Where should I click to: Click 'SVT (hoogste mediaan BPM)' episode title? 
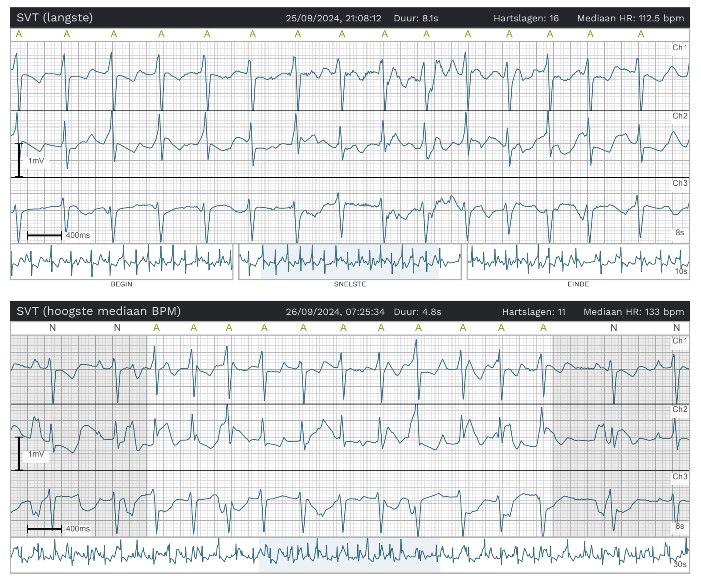tap(98, 311)
